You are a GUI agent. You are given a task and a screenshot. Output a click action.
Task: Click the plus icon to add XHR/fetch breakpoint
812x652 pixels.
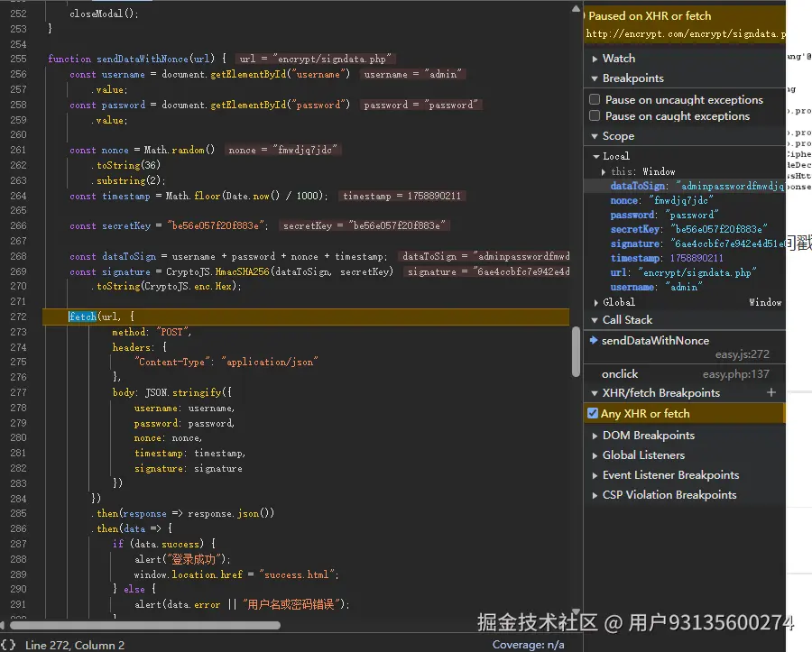pos(771,393)
